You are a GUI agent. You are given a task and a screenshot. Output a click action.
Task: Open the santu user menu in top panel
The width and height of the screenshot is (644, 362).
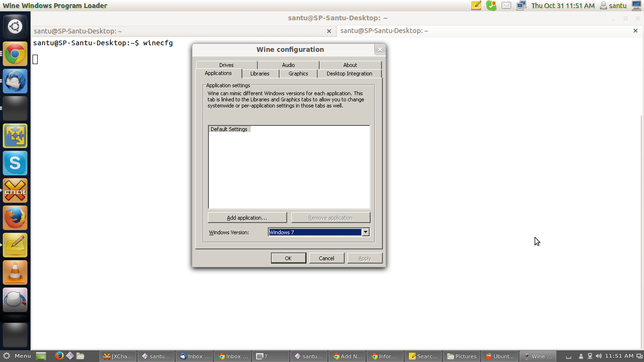click(613, 6)
